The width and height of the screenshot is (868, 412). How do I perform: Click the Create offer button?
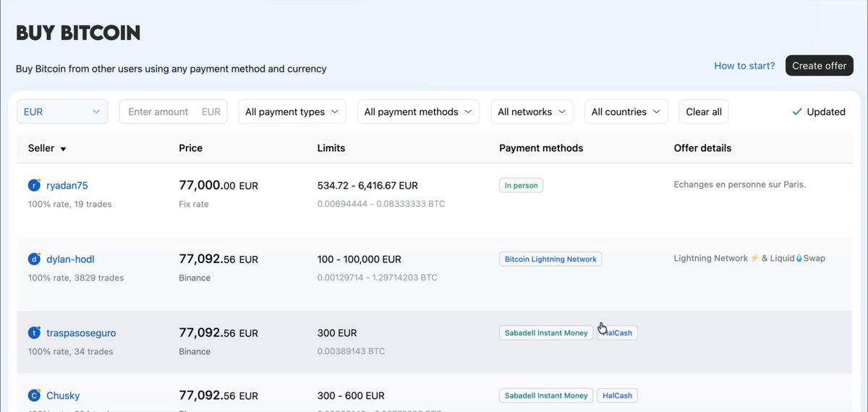click(820, 66)
